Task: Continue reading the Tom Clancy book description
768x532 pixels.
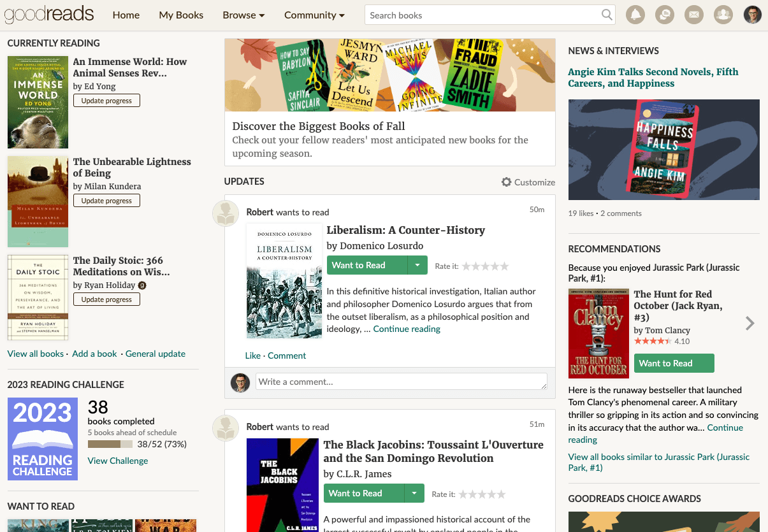Action: (x=656, y=433)
